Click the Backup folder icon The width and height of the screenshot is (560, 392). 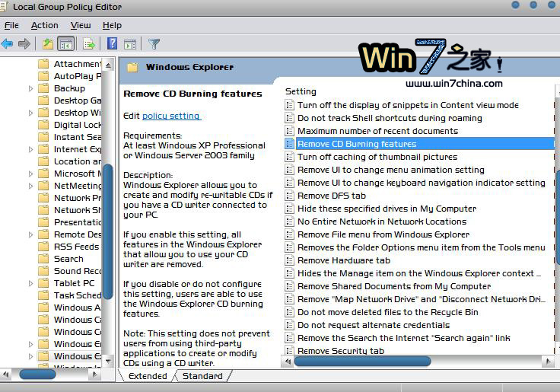point(43,88)
